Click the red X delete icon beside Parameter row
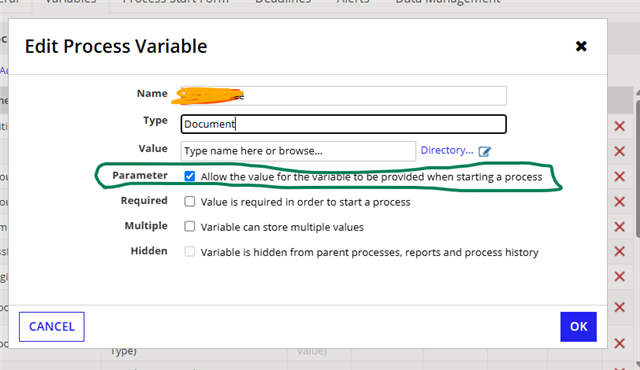 (620, 177)
